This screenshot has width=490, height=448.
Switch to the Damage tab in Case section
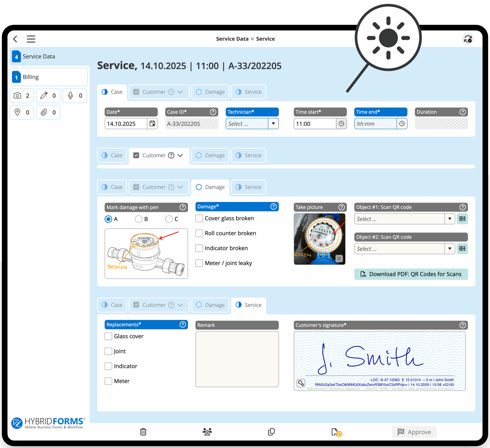(210, 92)
